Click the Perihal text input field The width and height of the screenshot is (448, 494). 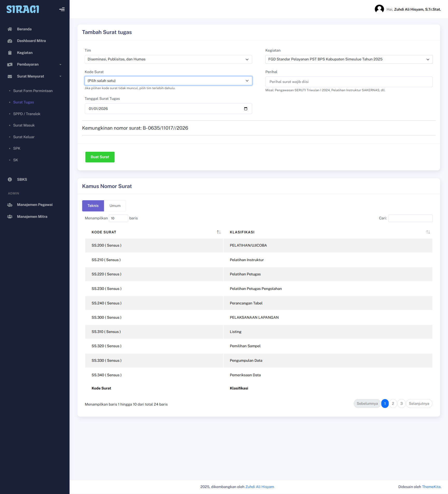(x=349, y=82)
